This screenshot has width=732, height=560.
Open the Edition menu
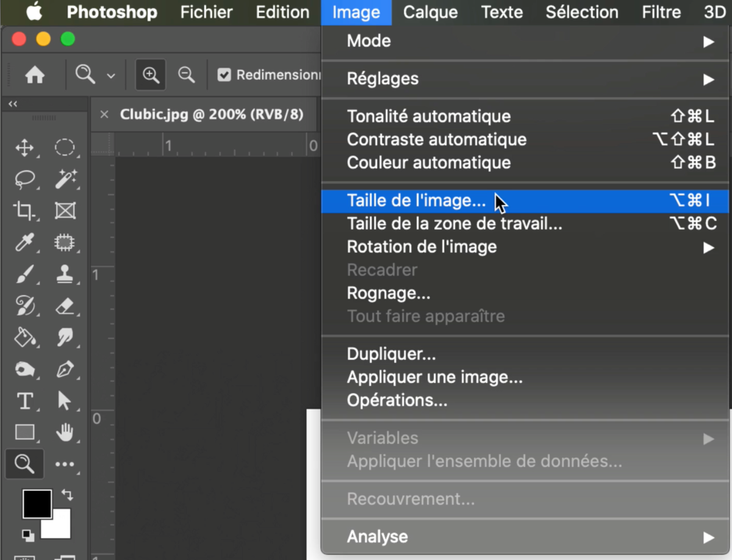pyautogui.click(x=282, y=12)
